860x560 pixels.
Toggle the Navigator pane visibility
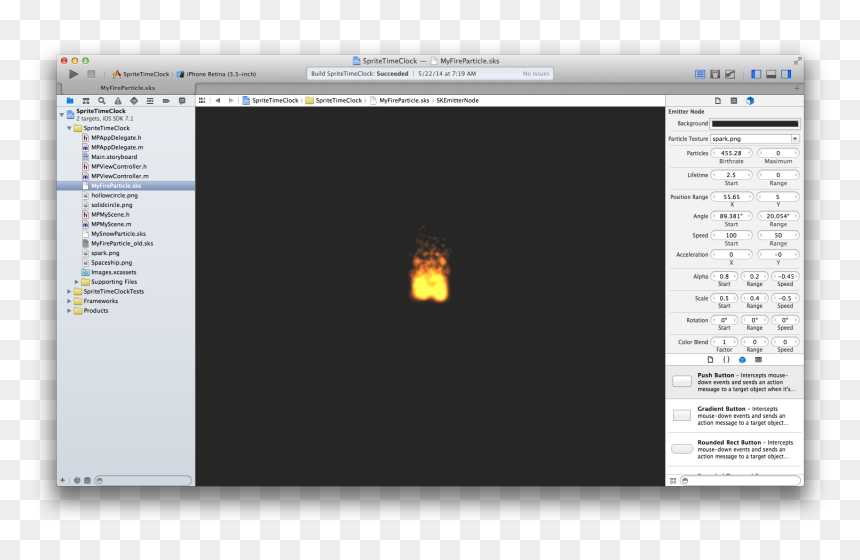tap(756, 74)
